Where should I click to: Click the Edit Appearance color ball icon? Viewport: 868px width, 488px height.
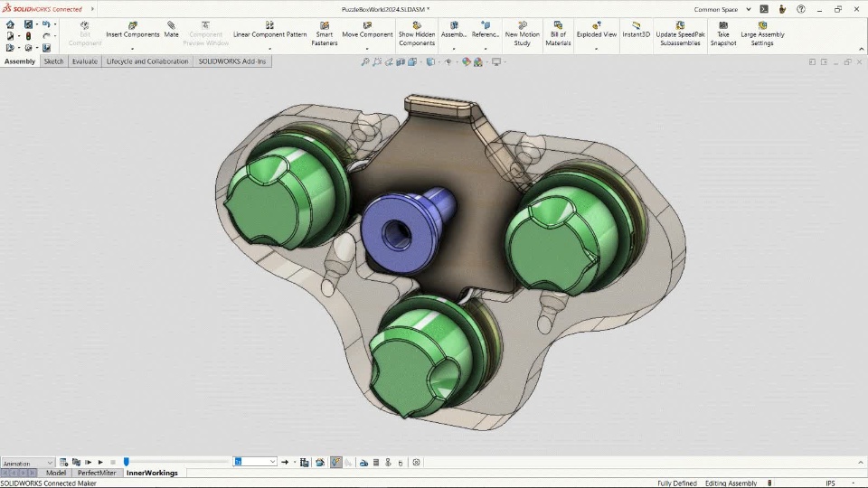pos(467,62)
